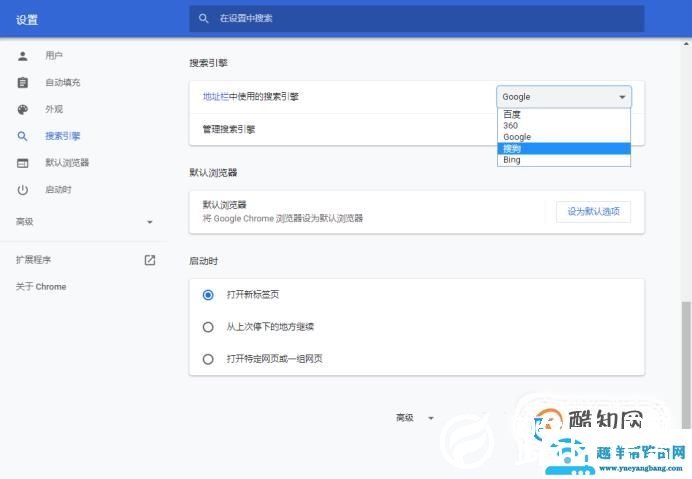Click the 设置 title text
The height and width of the screenshot is (479, 692).
[27, 20]
